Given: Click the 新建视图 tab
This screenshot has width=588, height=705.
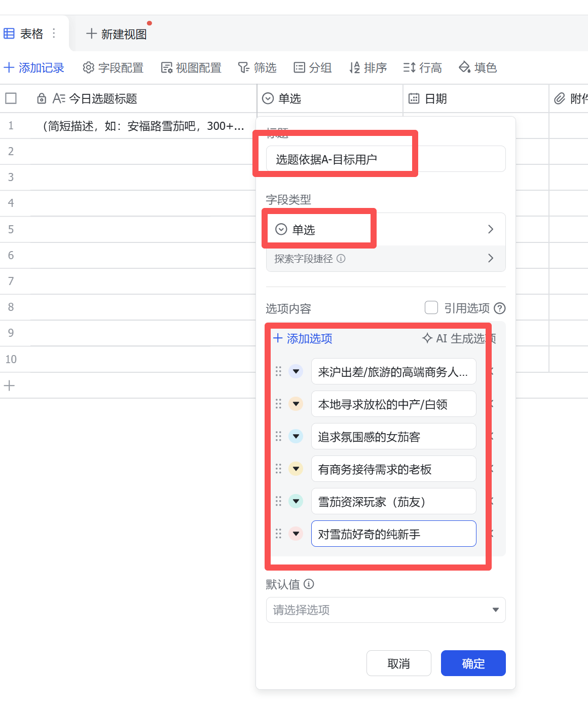Looking at the screenshot, I should (x=117, y=34).
